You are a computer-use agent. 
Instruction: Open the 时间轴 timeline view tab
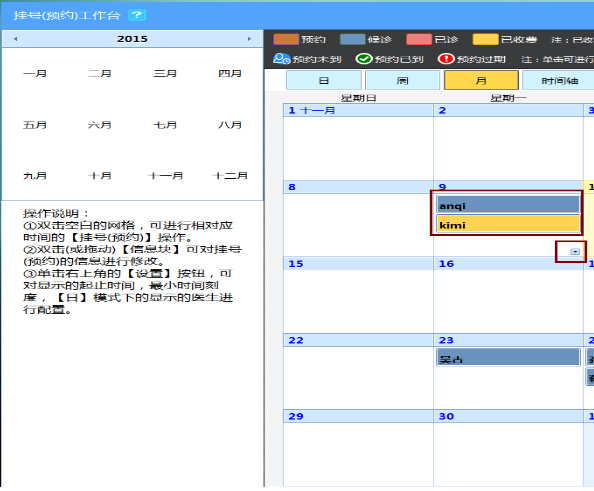(x=559, y=80)
